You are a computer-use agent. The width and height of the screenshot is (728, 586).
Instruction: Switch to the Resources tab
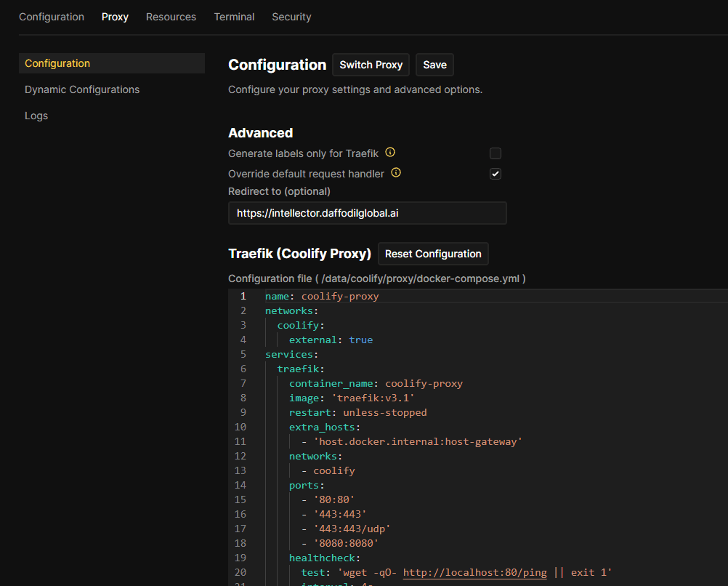pyautogui.click(x=171, y=17)
